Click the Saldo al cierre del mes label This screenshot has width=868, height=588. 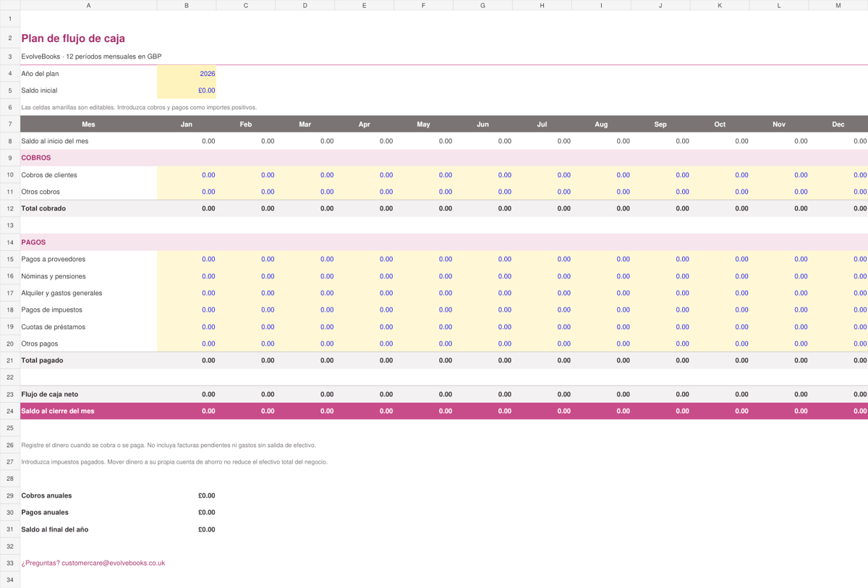[58, 411]
